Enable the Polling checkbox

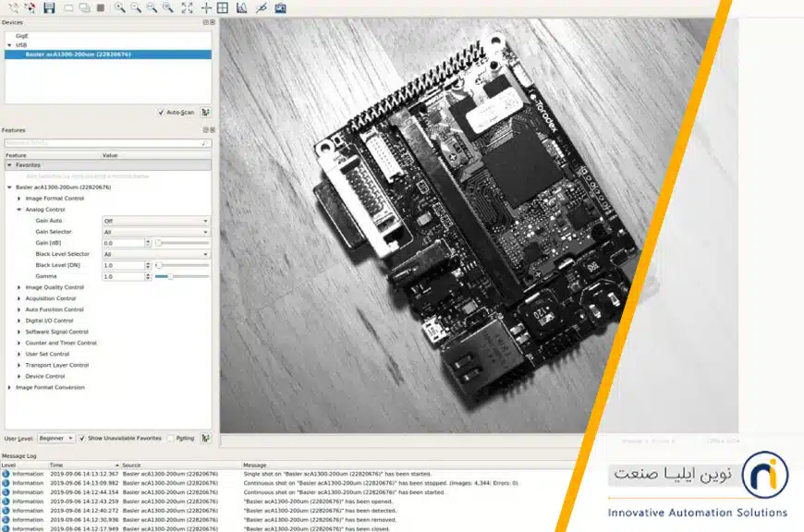pyautogui.click(x=171, y=438)
